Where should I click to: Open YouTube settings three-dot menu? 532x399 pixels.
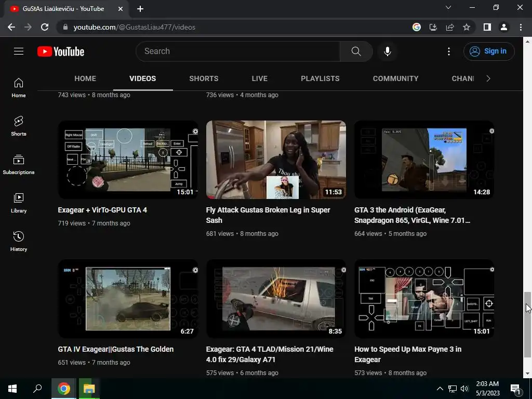(x=448, y=51)
